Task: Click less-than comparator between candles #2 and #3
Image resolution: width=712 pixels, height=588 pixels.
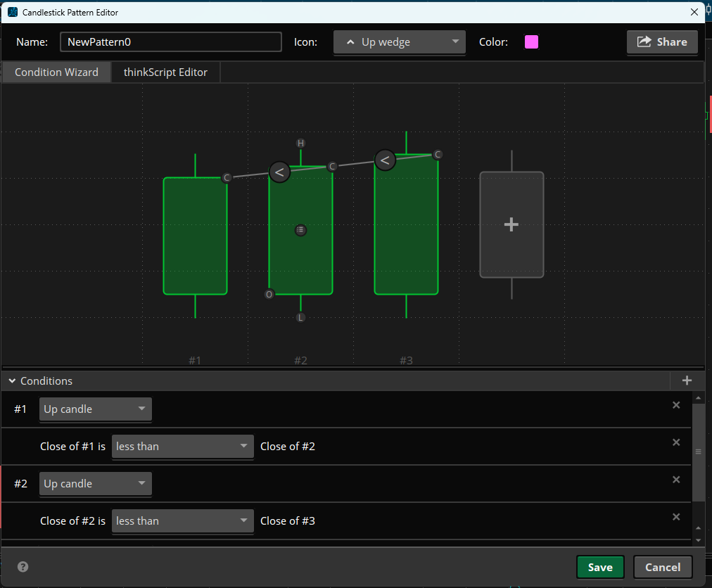Action: click(x=385, y=160)
